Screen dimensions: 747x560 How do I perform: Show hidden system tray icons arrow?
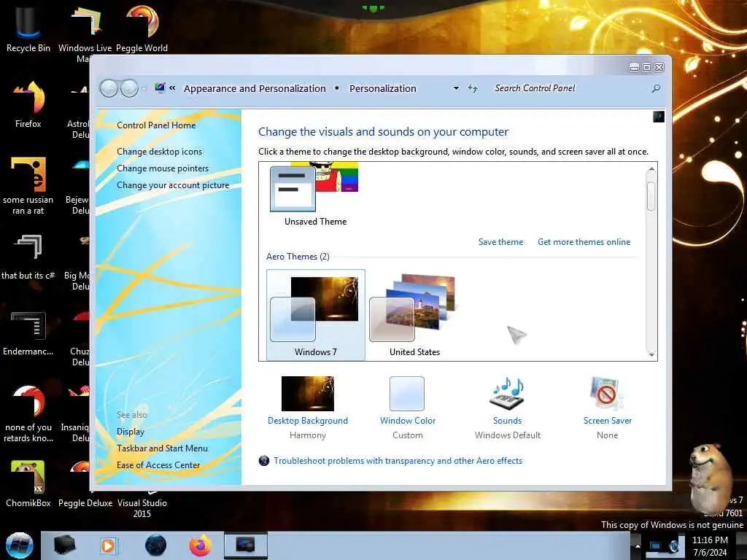(638, 545)
